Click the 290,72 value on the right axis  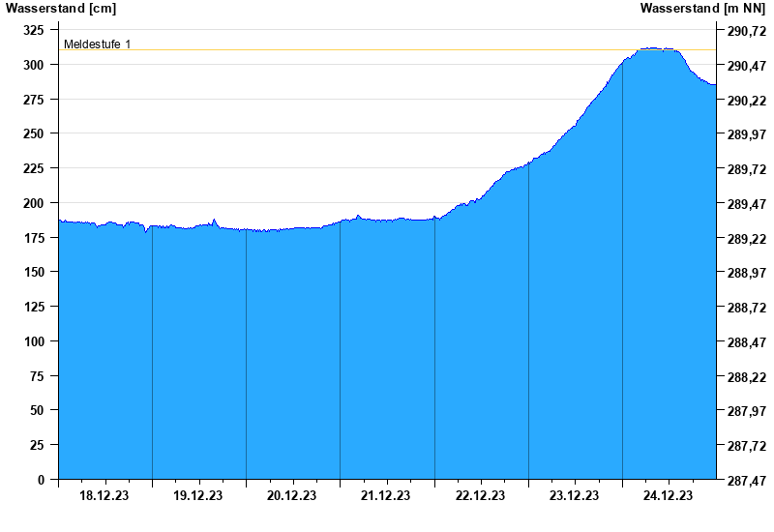[745, 31]
